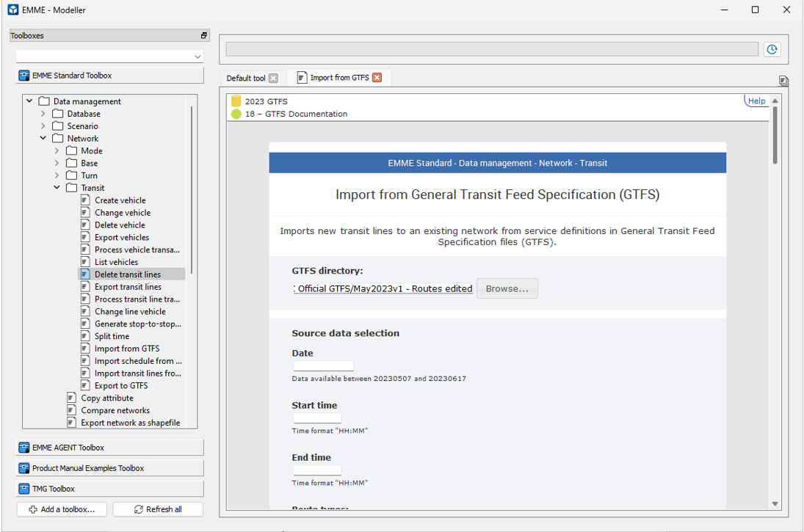Switch to the Default tool tab
The height and width of the screenshot is (532, 804).
point(246,79)
